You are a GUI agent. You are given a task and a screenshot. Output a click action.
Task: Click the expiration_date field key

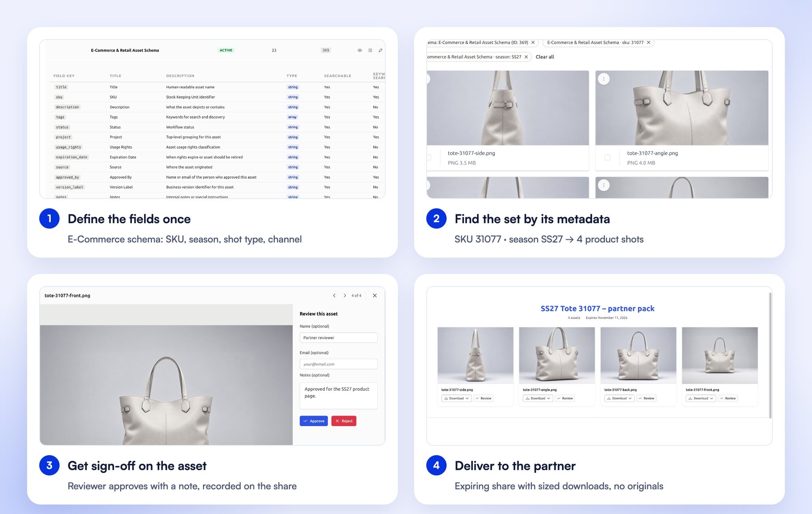click(71, 157)
